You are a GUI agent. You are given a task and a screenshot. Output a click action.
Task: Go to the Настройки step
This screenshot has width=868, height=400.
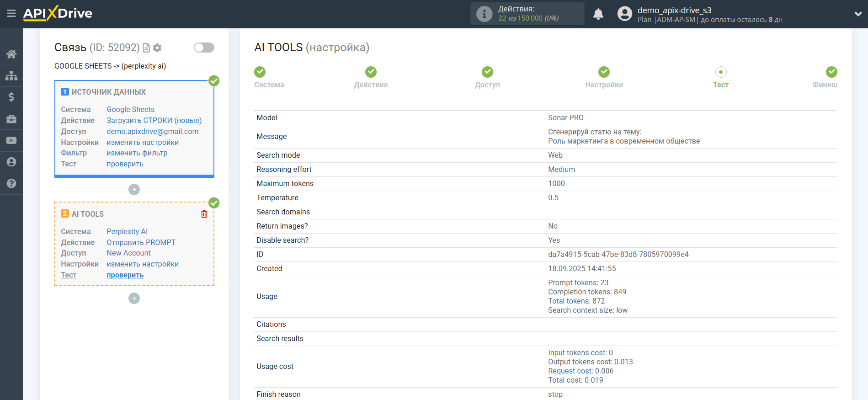pos(604,72)
